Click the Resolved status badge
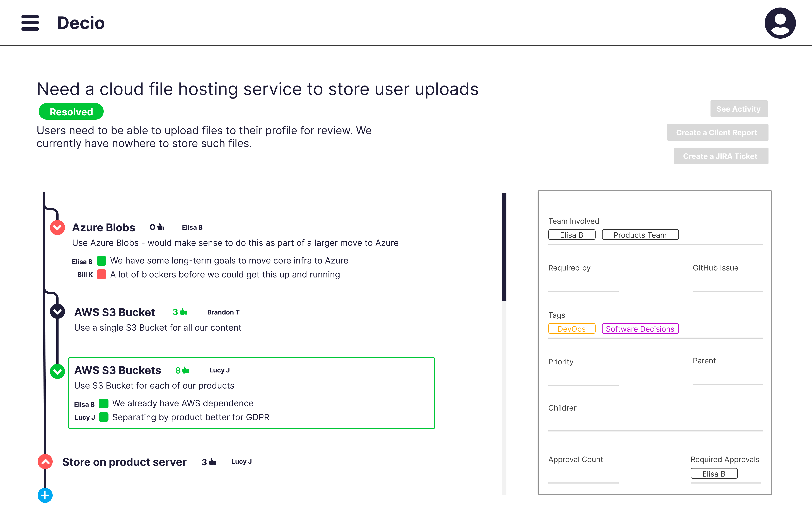The image size is (812, 527). pos(71,111)
